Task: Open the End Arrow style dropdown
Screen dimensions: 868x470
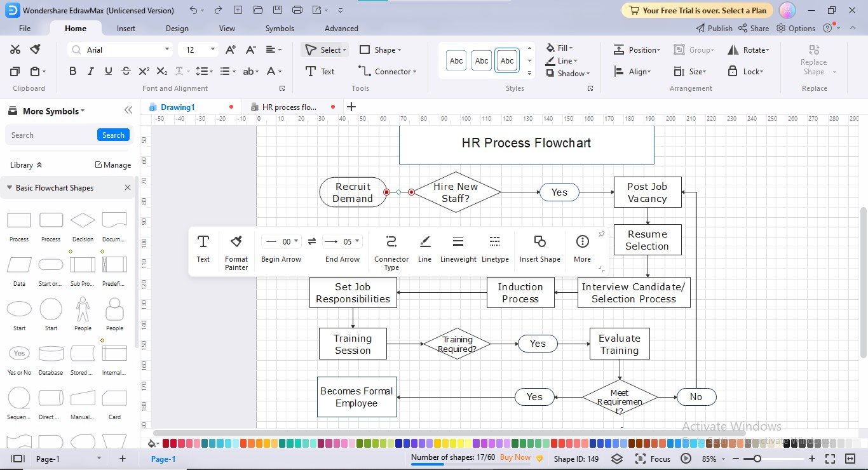Action: coord(356,241)
